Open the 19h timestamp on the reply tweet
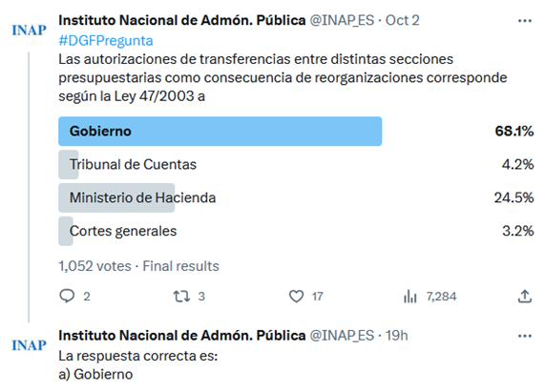Image resolution: width=545 pixels, height=392 pixels. coord(397,336)
